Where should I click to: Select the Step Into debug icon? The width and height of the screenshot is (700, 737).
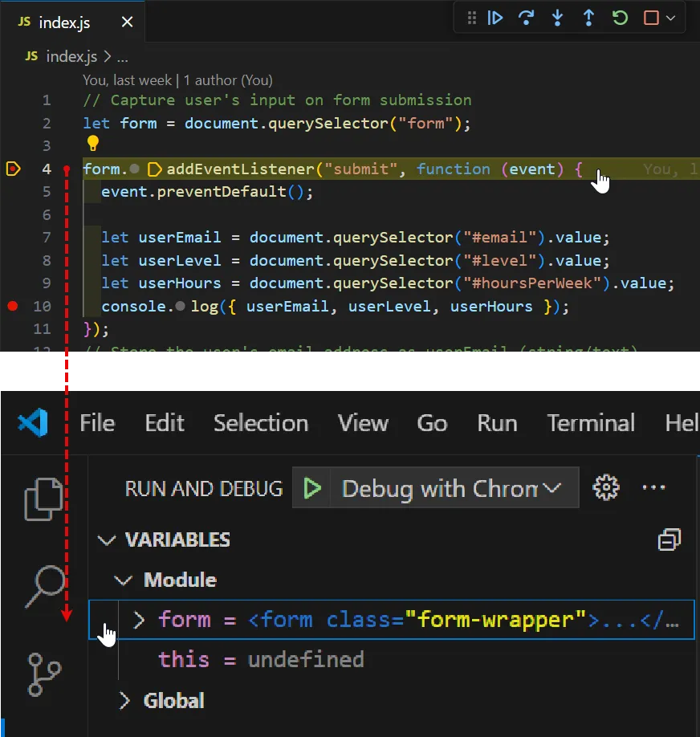[x=557, y=18]
